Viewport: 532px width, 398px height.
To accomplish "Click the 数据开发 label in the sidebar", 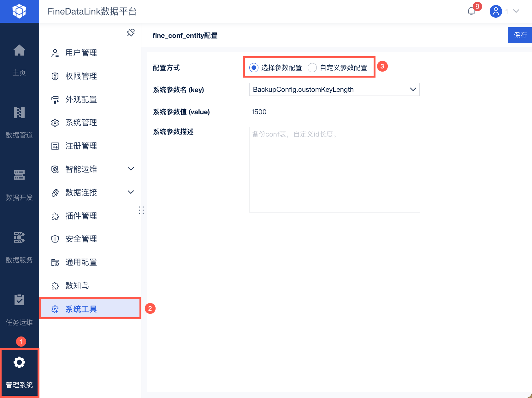I will (x=19, y=198).
